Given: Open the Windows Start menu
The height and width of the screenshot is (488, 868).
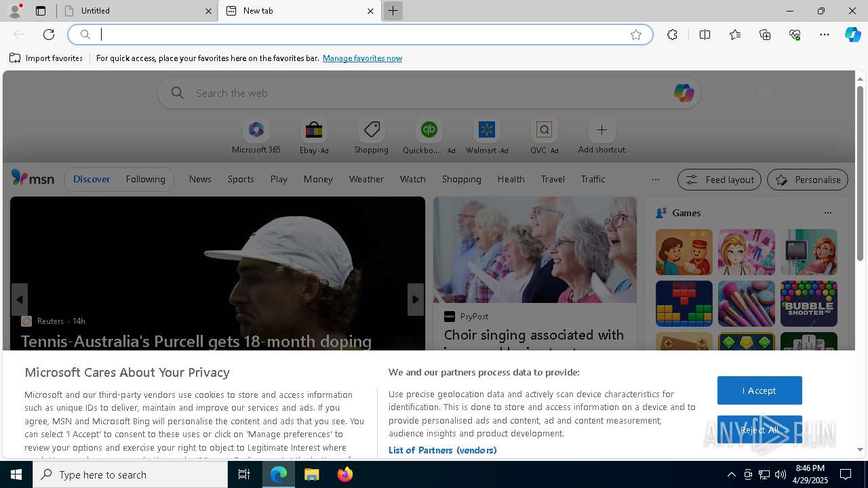Looking at the screenshot, I should pyautogui.click(x=16, y=474).
